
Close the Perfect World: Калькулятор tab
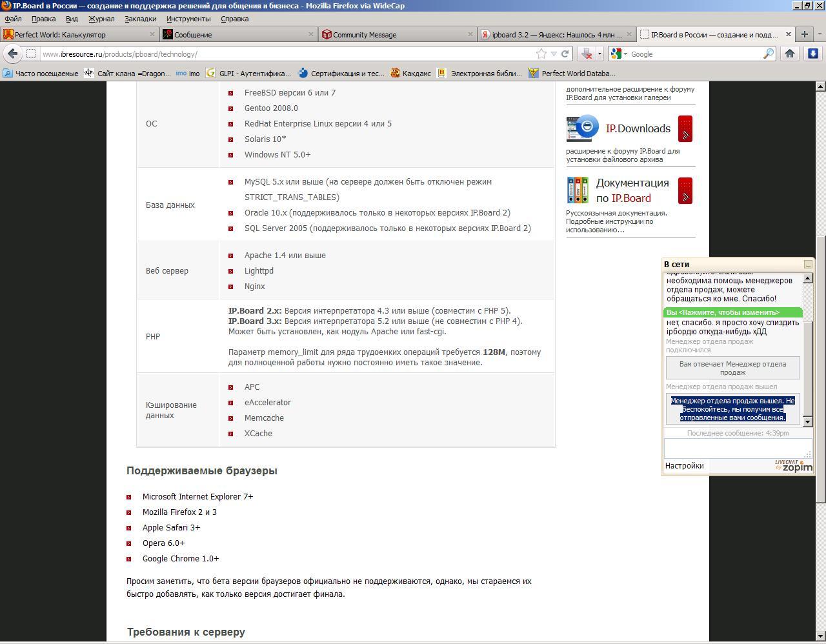(x=152, y=34)
